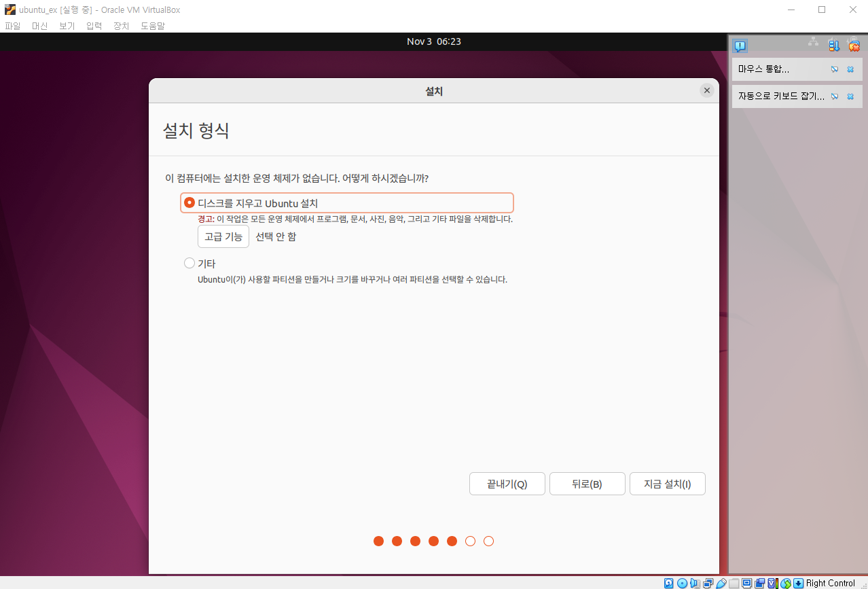Click the Ubuntu top bar clock 'Nov 3 06:23'
The height and width of the screenshot is (589, 868).
click(434, 41)
